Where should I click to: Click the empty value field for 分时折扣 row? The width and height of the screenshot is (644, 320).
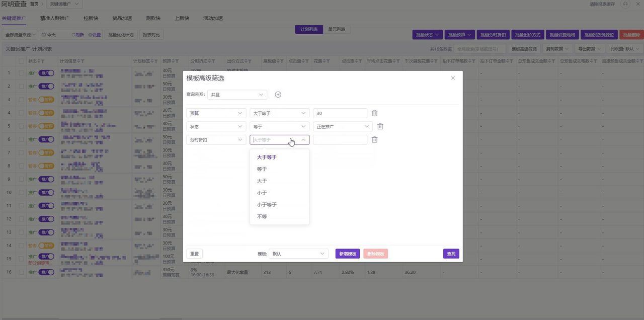click(340, 140)
